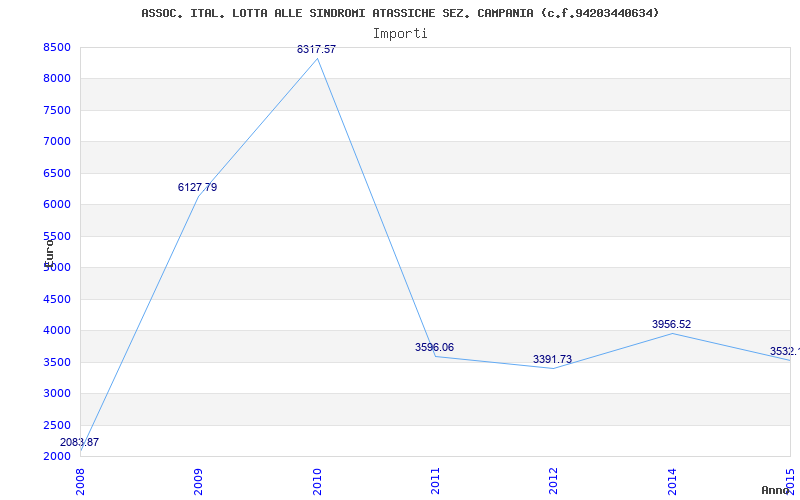Select the 2009 year label
Screen dimensions: 800x500
199,480
